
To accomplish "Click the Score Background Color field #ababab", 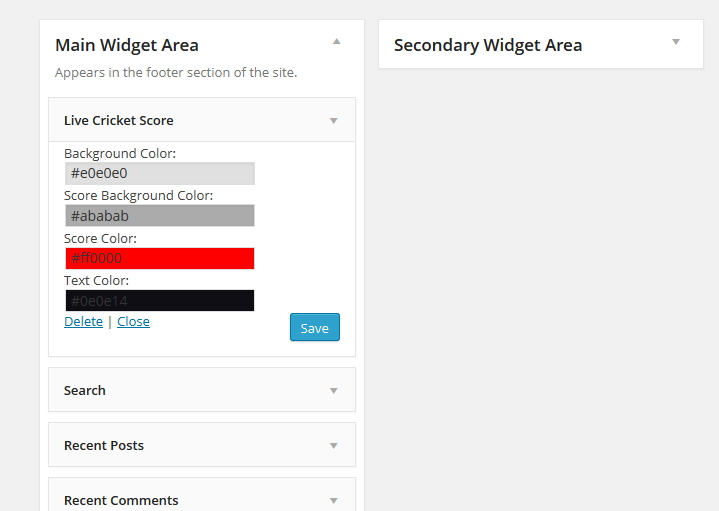I will [159, 216].
